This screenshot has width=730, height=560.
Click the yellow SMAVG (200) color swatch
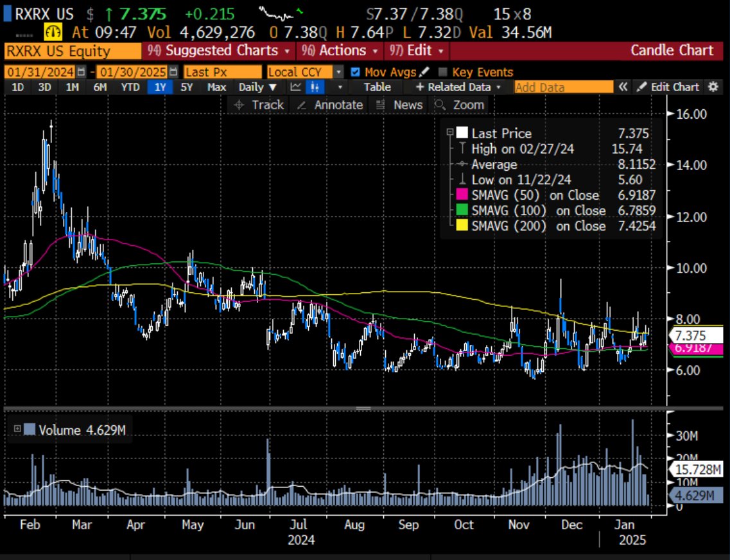pos(462,225)
